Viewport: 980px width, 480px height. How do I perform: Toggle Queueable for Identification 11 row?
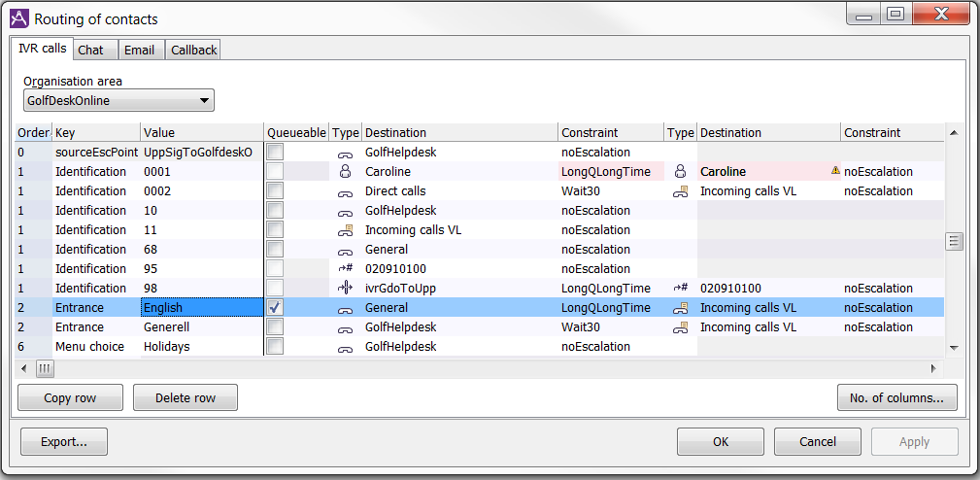pos(275,229)
